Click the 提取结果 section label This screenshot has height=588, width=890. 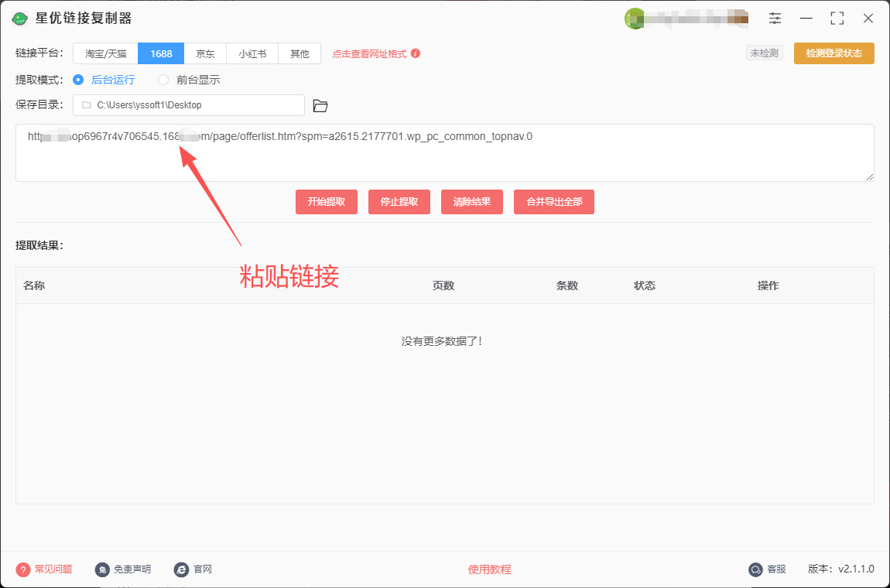coord(39,246)
